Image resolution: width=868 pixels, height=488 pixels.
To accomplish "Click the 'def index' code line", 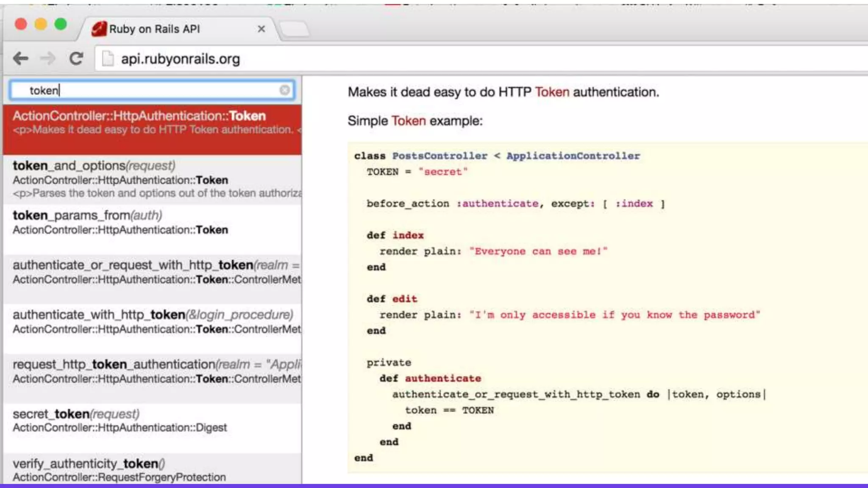I will [x=395, y=235].
